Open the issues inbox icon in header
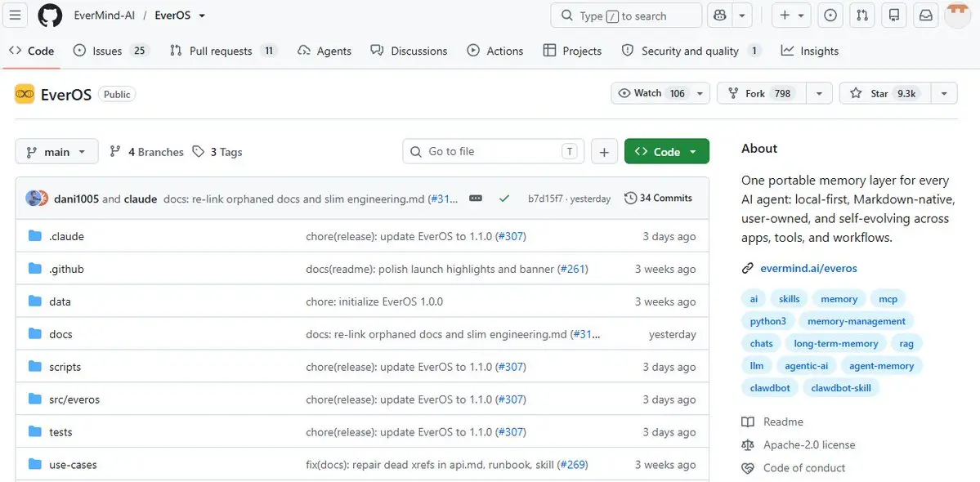 coord(830,16)
